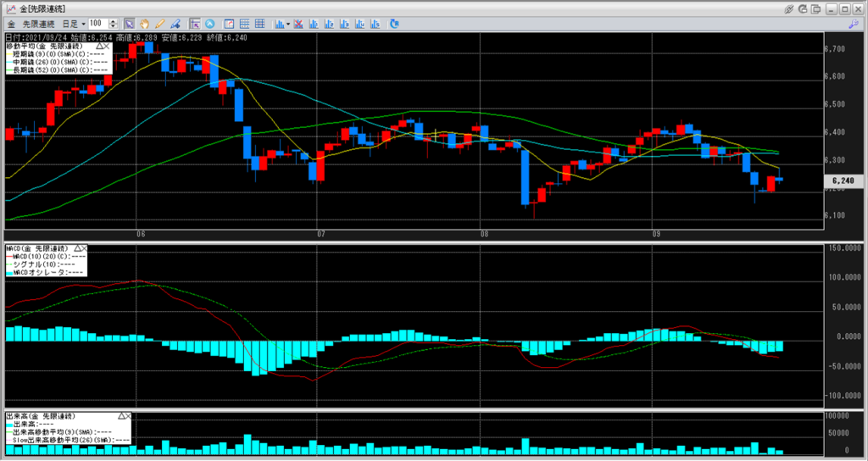
Task: Click the 06 month marker on time axis
Action: [141, 234]
